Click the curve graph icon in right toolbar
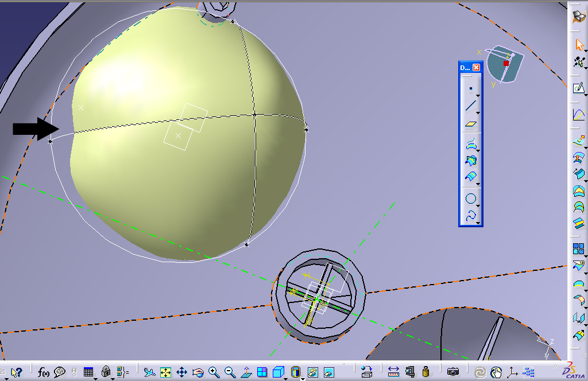The width and height of the screenshot is (588, 381). point(579,115)
